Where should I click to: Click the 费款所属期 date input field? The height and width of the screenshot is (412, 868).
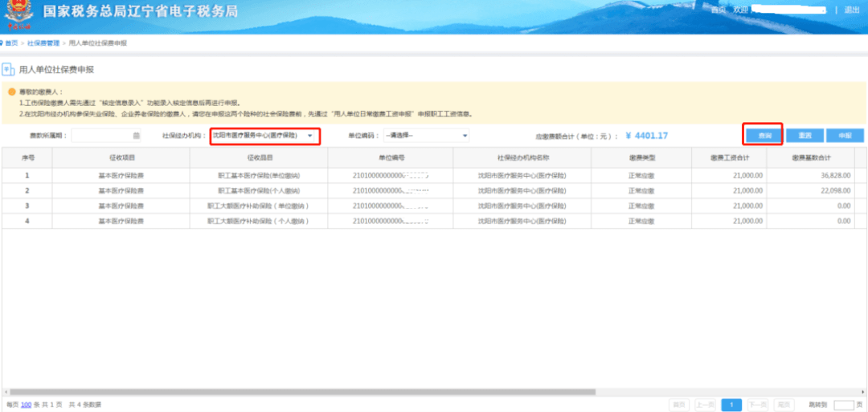pyautogui.click(x=106, y=136)
